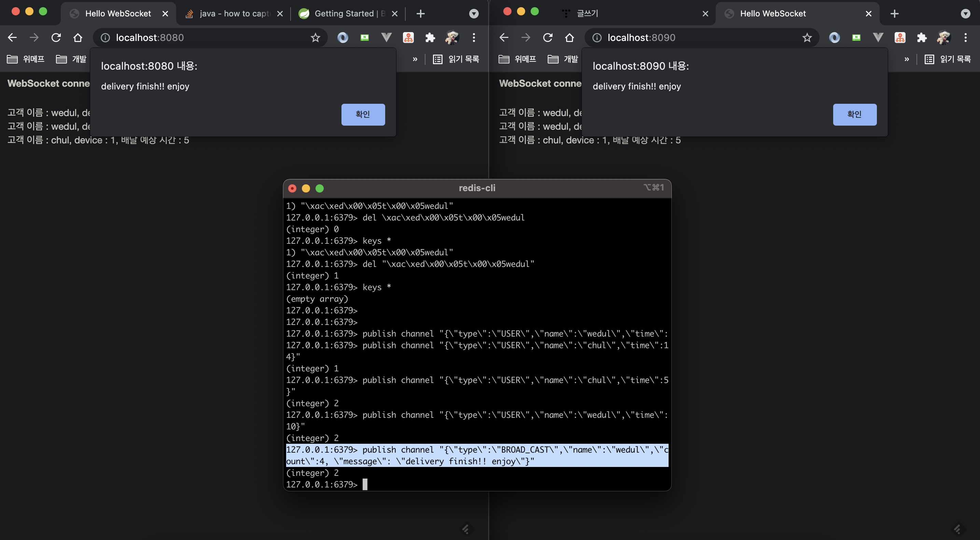
Task: Click profile avatar in right browser toolbar
Action: 943,38
